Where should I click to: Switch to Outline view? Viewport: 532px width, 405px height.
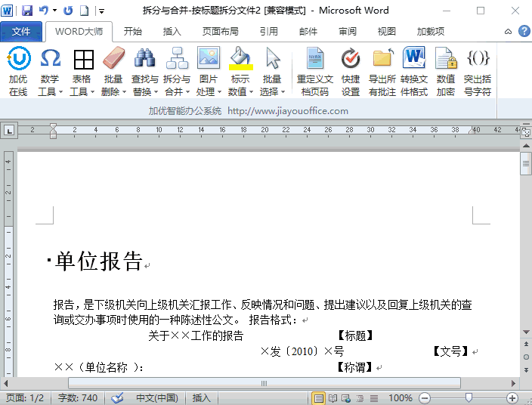click(x=360, y=398)
